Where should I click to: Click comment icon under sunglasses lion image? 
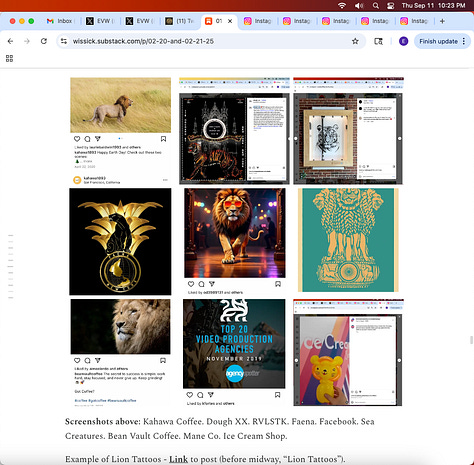click(x=201, y=284)
